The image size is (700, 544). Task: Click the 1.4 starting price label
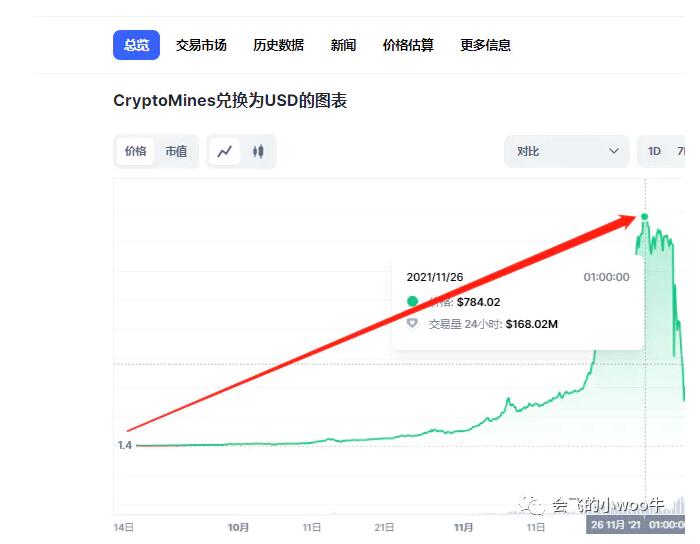[x=124, y=445]
